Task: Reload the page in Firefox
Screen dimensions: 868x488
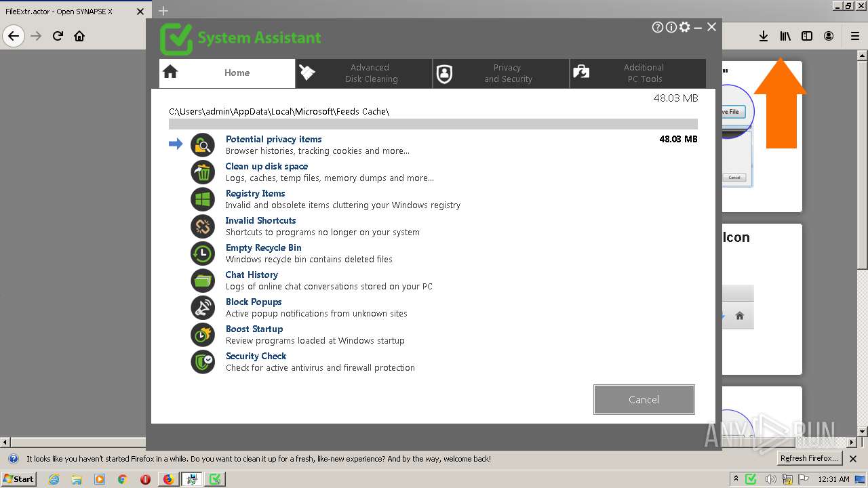Action: (x=58, y=36)
